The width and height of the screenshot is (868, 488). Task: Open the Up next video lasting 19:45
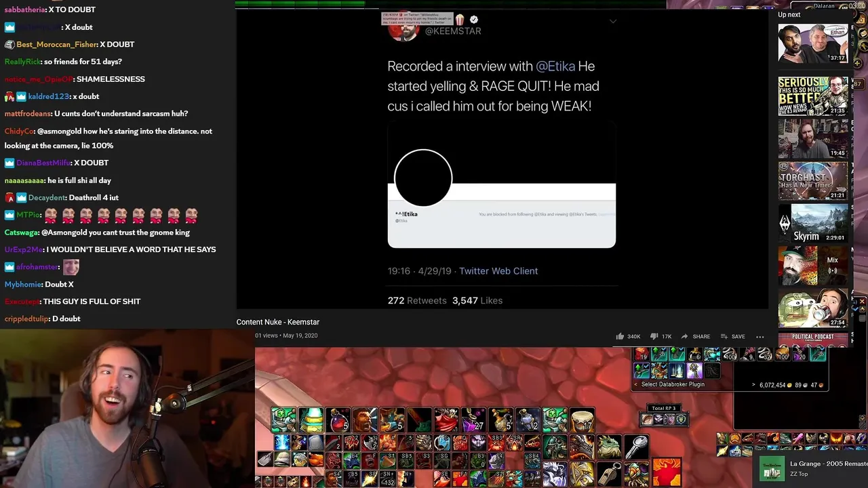[x=812, y=138]
